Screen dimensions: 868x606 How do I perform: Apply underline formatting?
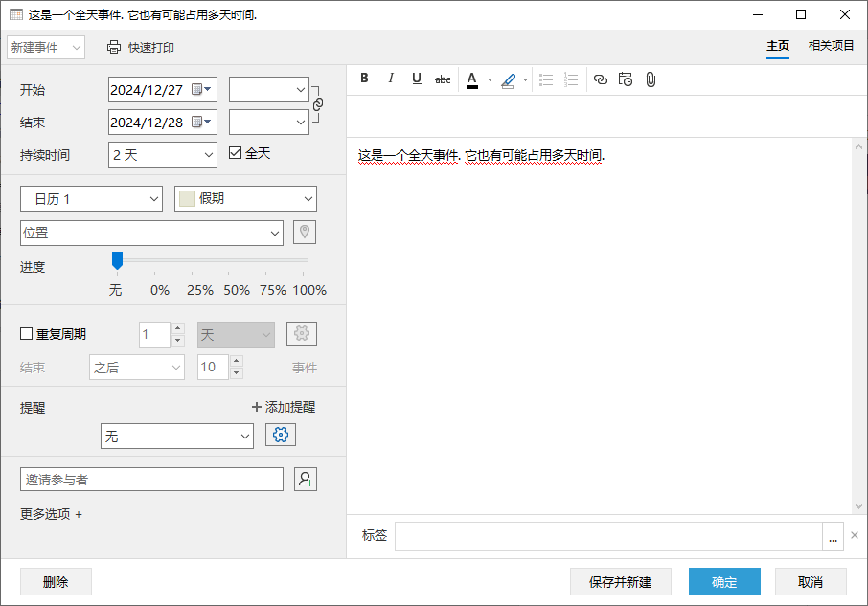[x=417, y=79]
